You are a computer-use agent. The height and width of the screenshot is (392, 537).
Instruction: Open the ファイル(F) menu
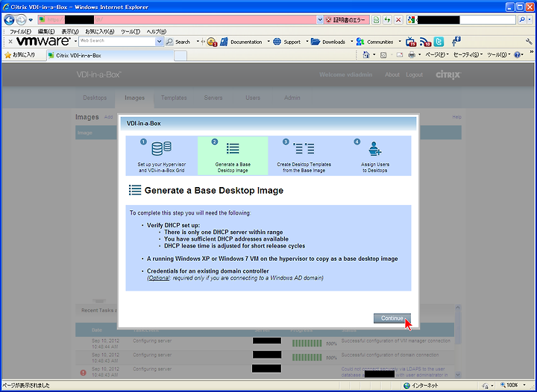[x=20, y=31]
